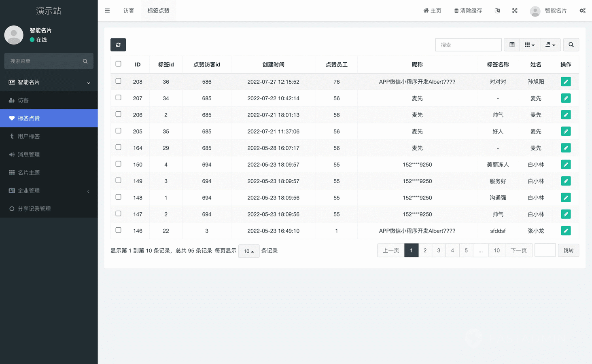Edit the record with ID 146
The height and width of the screenshot is (364, 592).
566,231
